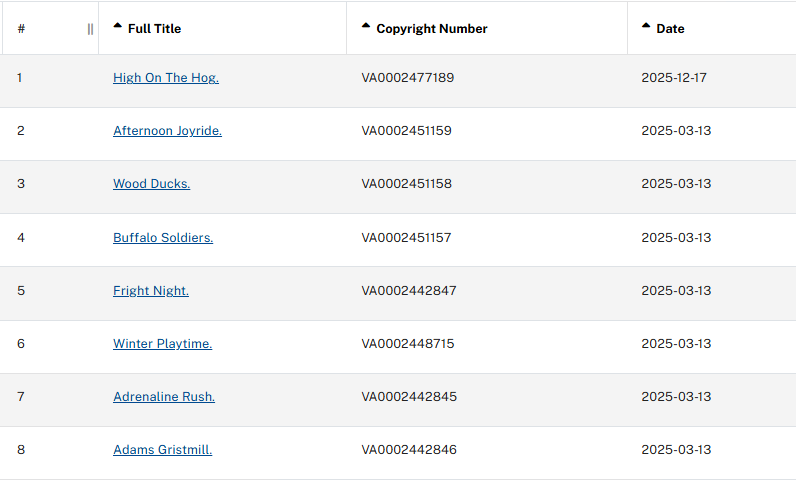Go to the Winter Playtime record

pyautogui.click(x=162, y=344)
